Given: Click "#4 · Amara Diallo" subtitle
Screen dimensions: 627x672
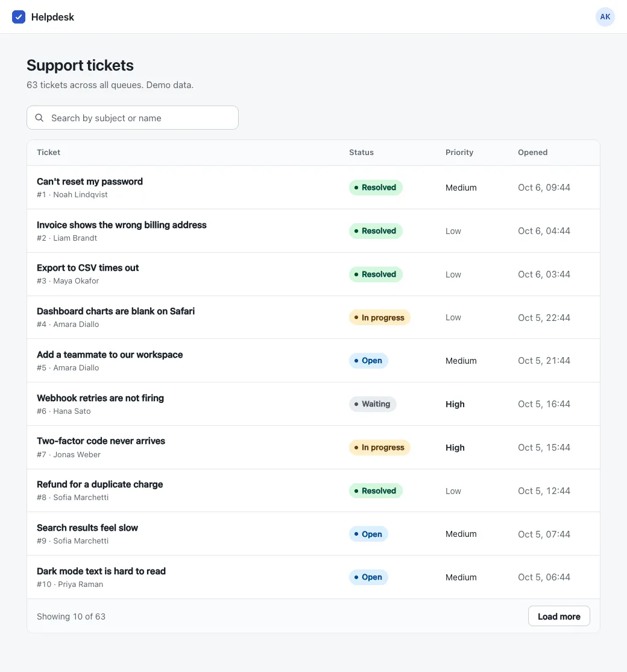Looking at the screenshot, I should tap(68, 325).
